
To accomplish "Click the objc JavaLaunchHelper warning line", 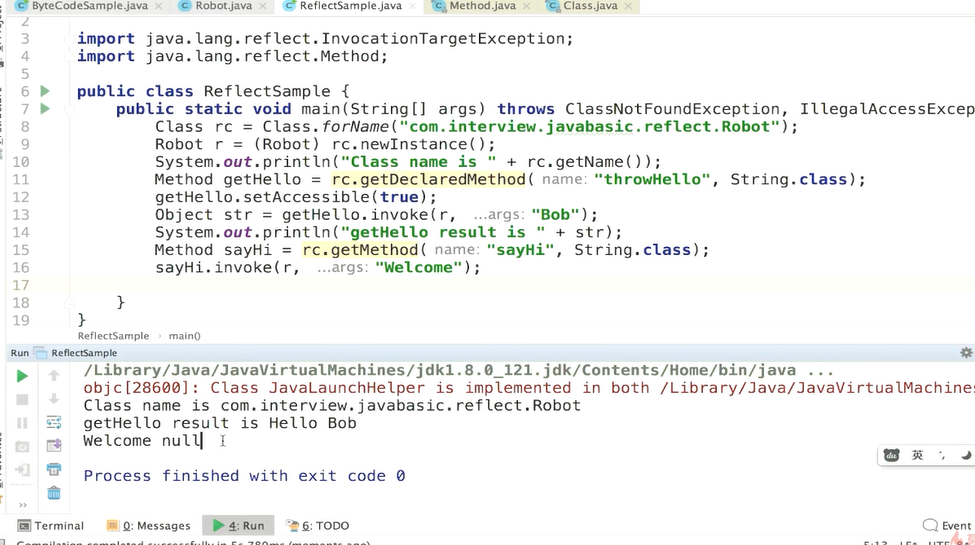I will [529, 388].
